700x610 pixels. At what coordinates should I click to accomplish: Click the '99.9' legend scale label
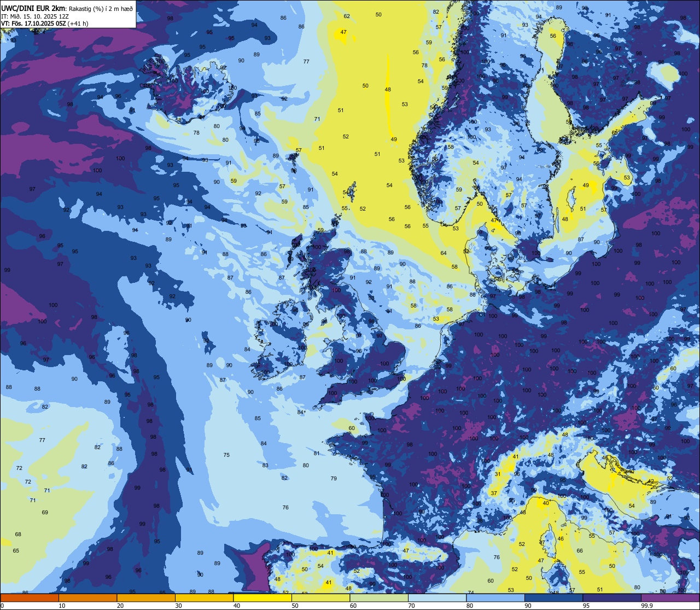(x=647, y=606)
